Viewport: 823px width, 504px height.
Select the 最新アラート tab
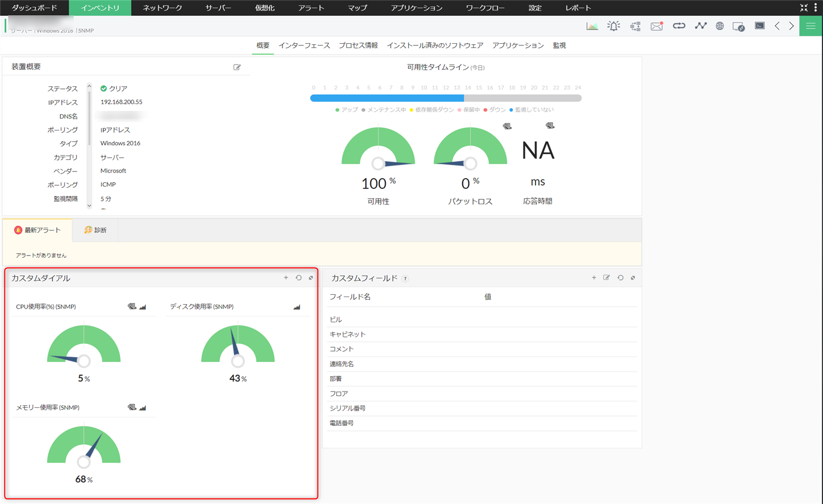tap(38, 230)
